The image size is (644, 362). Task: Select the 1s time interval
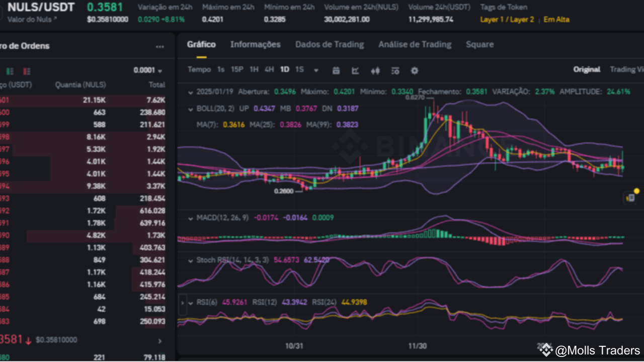[221, 70]
